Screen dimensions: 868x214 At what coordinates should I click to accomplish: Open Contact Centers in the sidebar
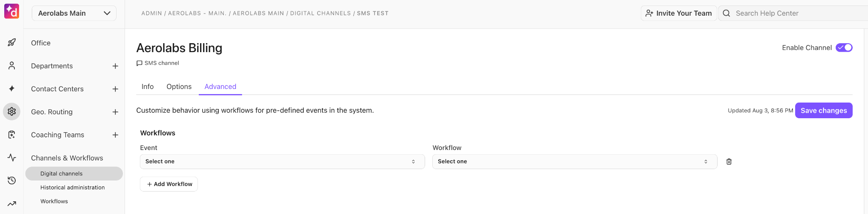point(57,89)
